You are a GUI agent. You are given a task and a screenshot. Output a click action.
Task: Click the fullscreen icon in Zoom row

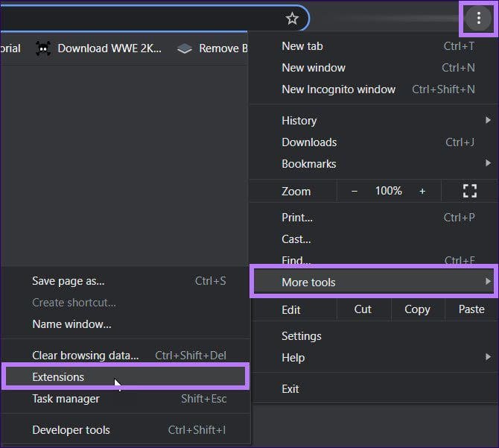coord(469,191)
